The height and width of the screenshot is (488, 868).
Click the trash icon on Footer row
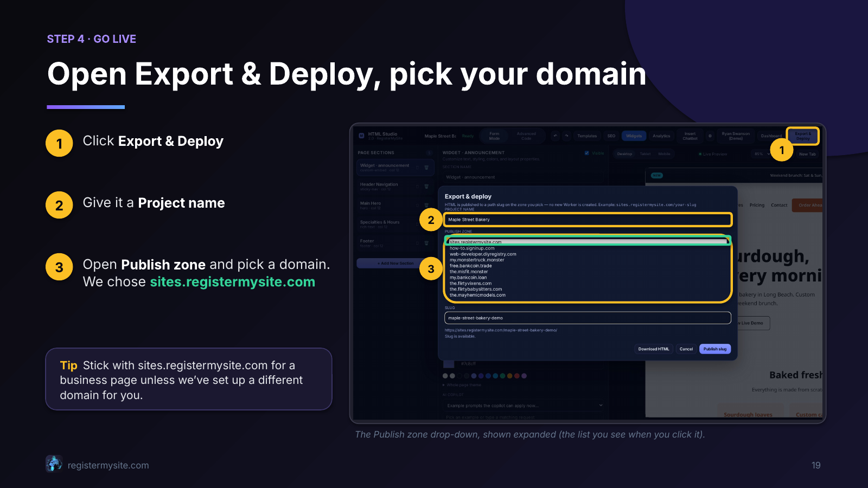(426, 243)
